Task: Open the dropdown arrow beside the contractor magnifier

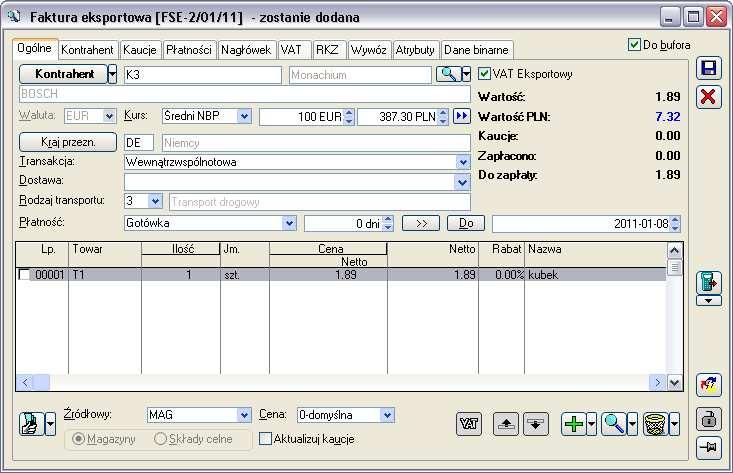Action: coord(466,74)
